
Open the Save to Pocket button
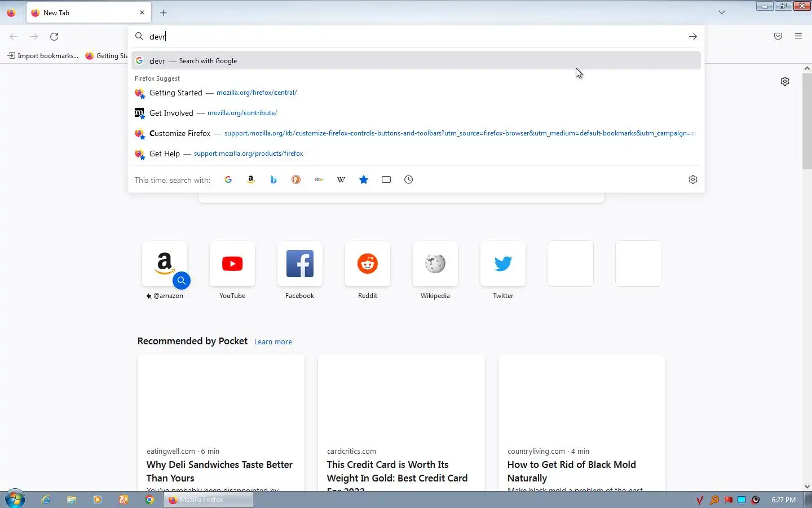(x=778, y=37)
